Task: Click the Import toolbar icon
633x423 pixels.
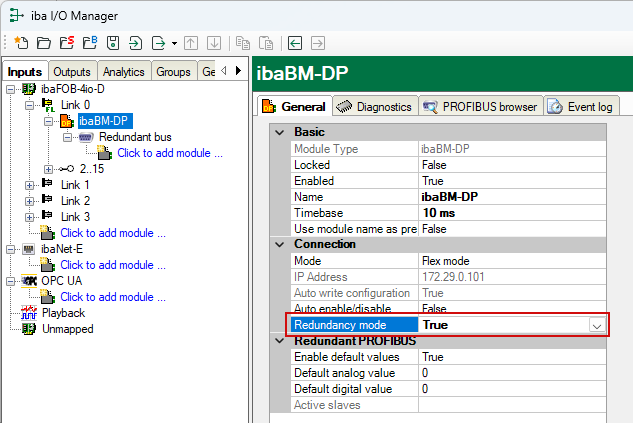Action: point(135,43)
